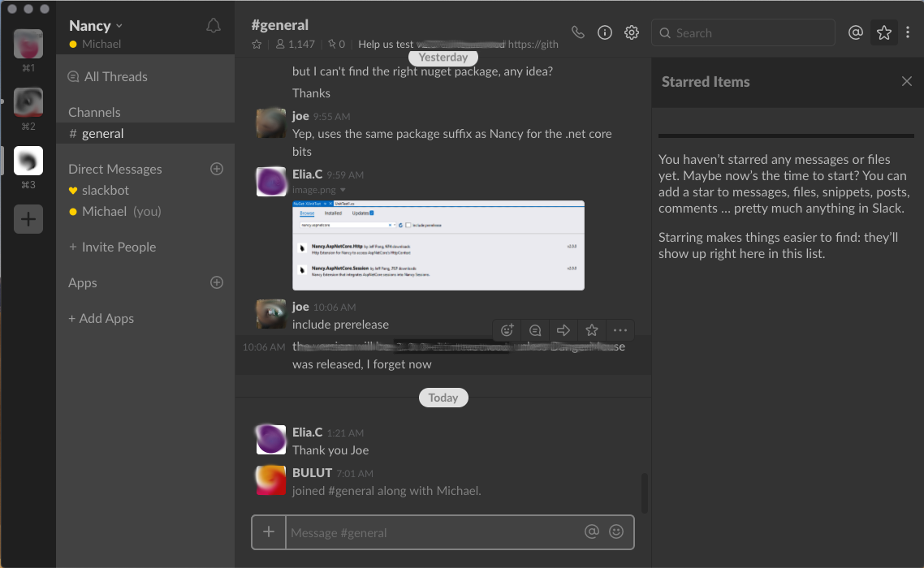Browse apps with plus icon
The width and height of the screenshot is (924, 568).
point(217,282)
